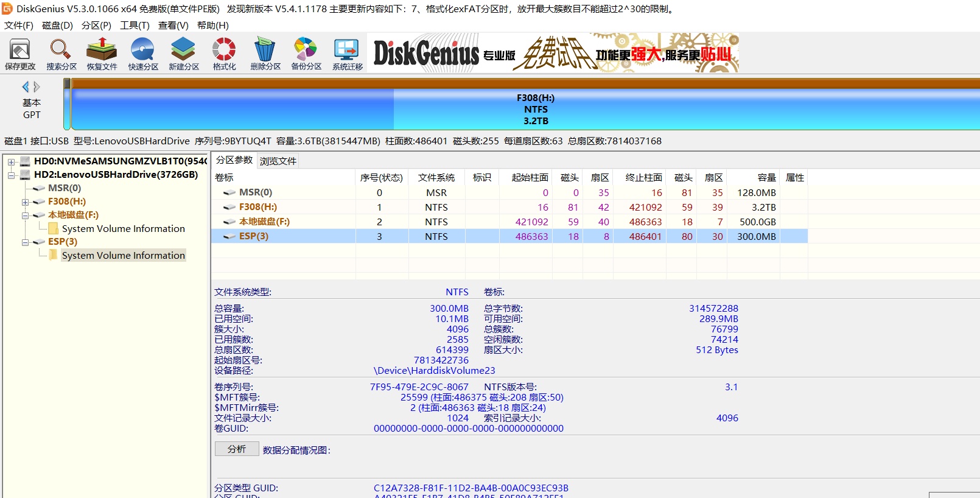Click the partition type GUID C12A7328-F81F-11D2-BA4B-00A0C93EC93B

coord(471,488)
